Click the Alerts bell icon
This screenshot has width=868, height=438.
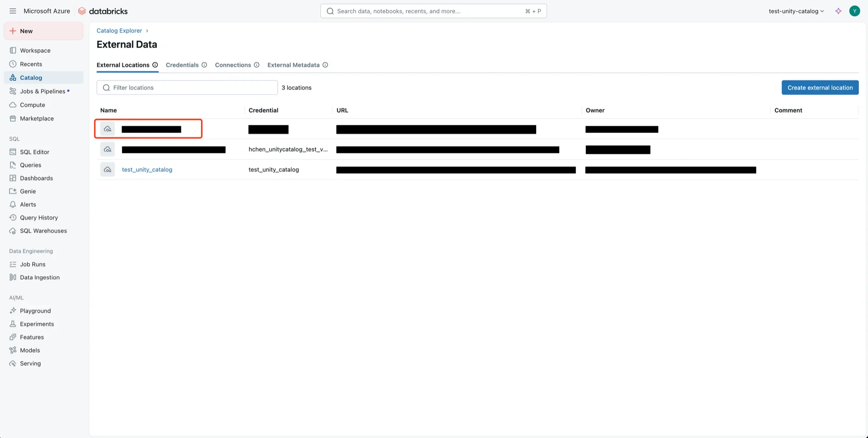coord(13,204)
